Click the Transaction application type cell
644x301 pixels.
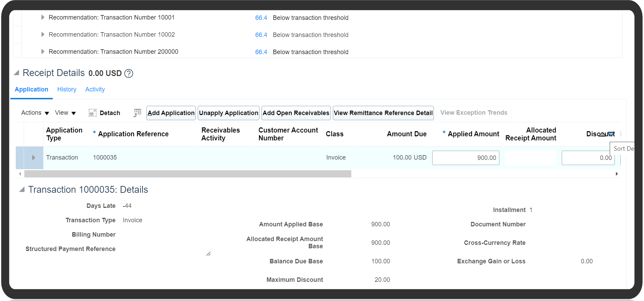click(x=62, y=158)
